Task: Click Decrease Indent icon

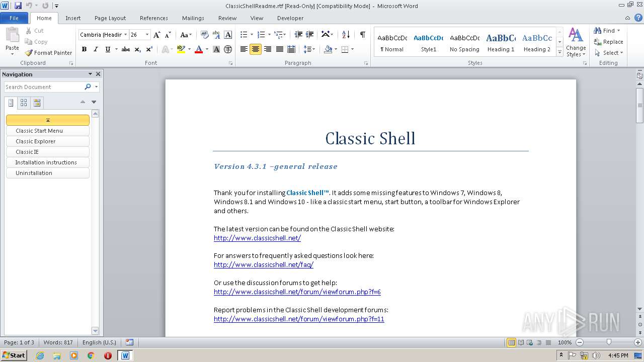Action: [x=298, y=35]
